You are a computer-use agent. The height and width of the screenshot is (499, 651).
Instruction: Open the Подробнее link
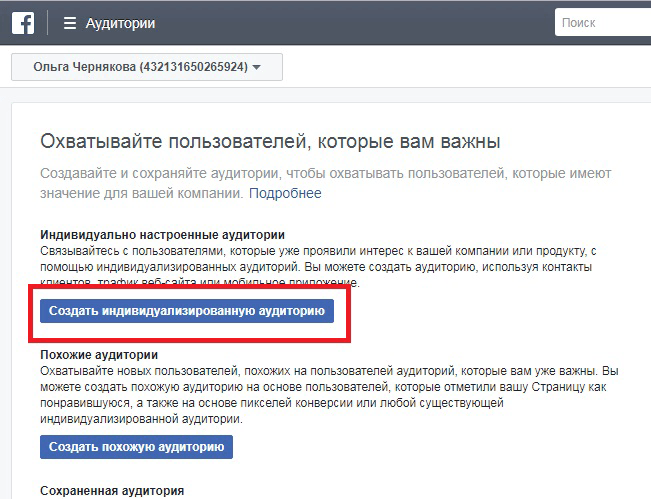point(285,193)
